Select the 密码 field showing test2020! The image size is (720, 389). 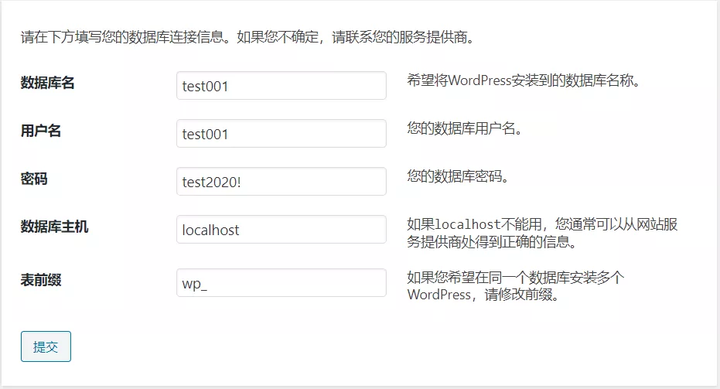coord(281,181)
